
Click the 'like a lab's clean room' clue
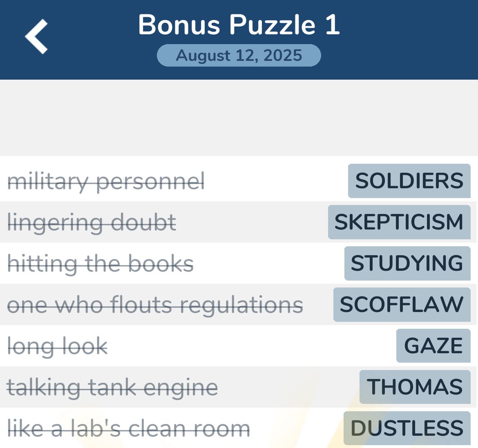point(129,428)
